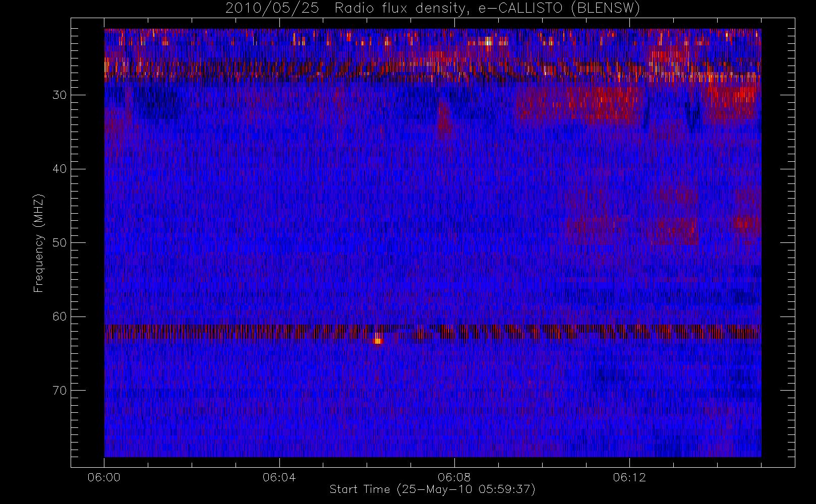
Task: Click the 'Frequency (MHZ)' y-axis label
Action: [38, 243]
